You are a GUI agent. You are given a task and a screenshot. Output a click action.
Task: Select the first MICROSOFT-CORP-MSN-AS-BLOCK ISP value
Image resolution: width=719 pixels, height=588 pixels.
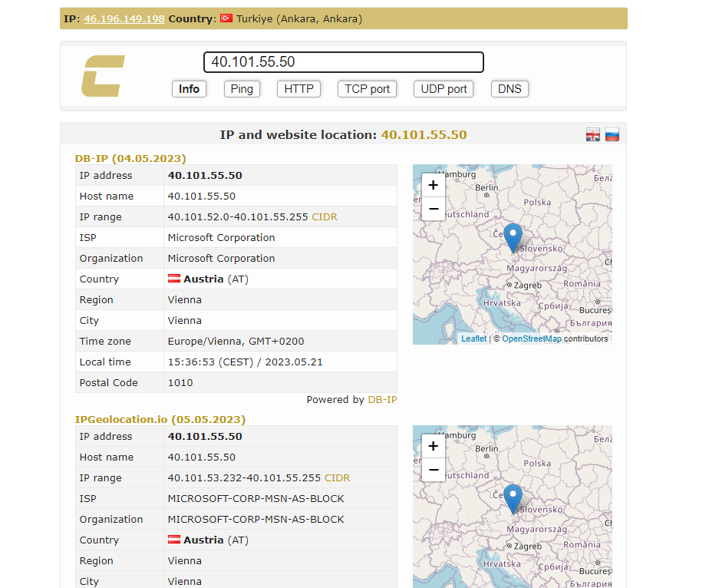256,498
